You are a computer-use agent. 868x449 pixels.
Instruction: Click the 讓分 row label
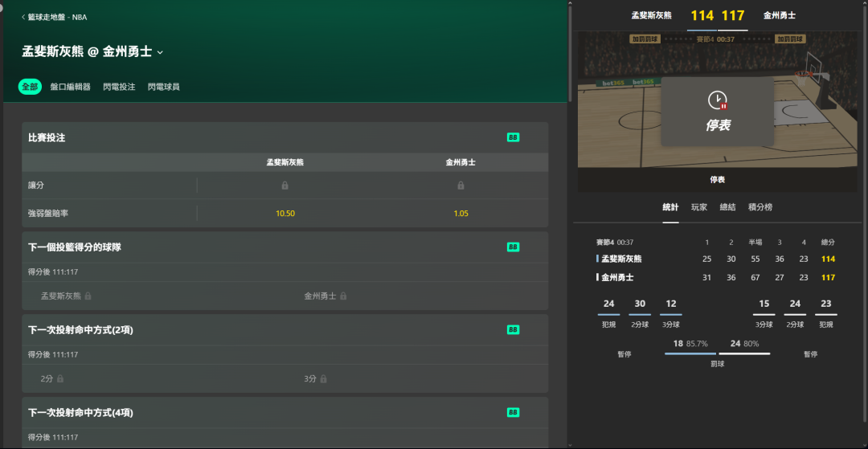[36, 186]
